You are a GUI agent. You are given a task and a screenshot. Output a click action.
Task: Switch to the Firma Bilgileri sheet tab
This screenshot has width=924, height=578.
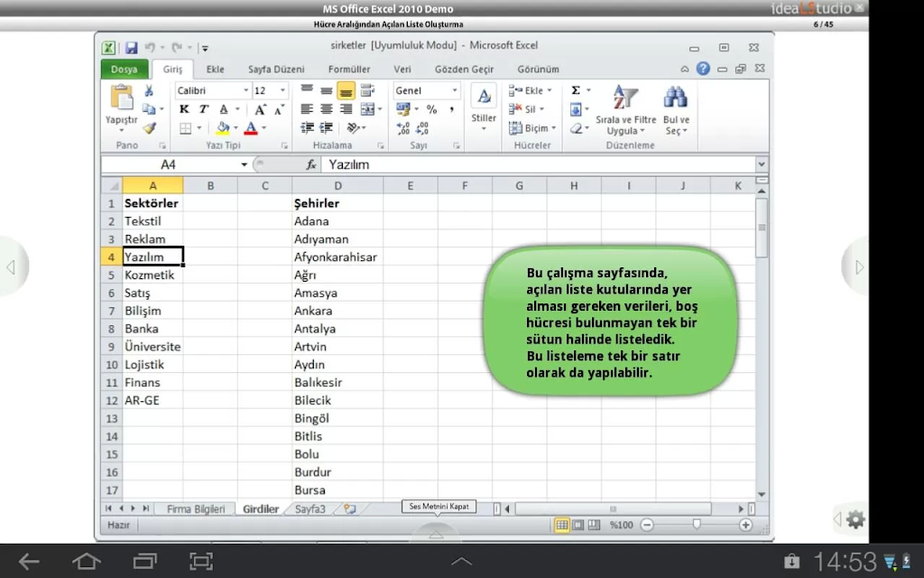(196, 509)
